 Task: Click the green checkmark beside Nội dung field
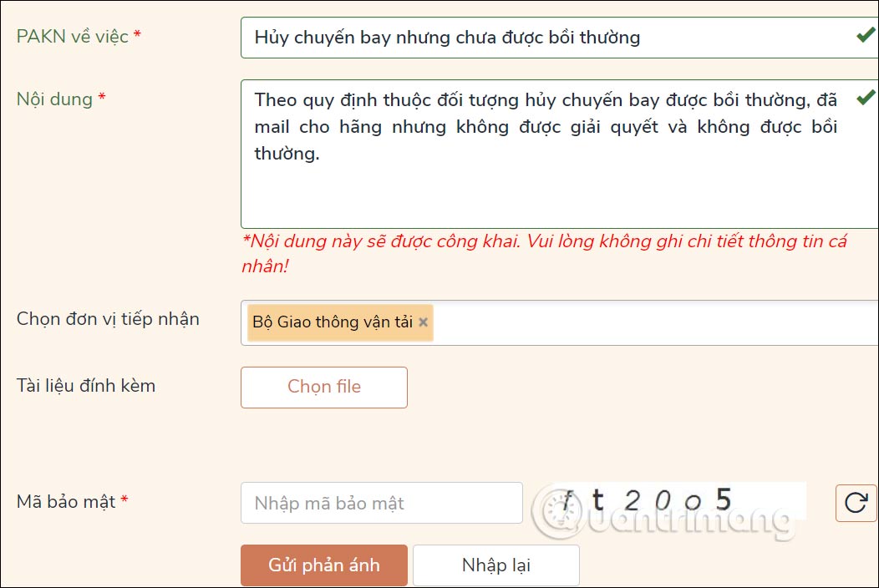coord(866,96)
